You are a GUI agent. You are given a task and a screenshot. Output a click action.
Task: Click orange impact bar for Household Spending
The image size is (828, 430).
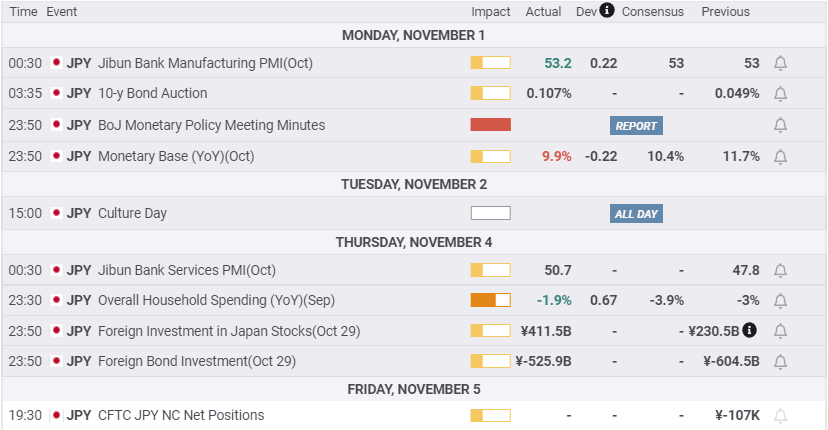(x=490, y=300)
